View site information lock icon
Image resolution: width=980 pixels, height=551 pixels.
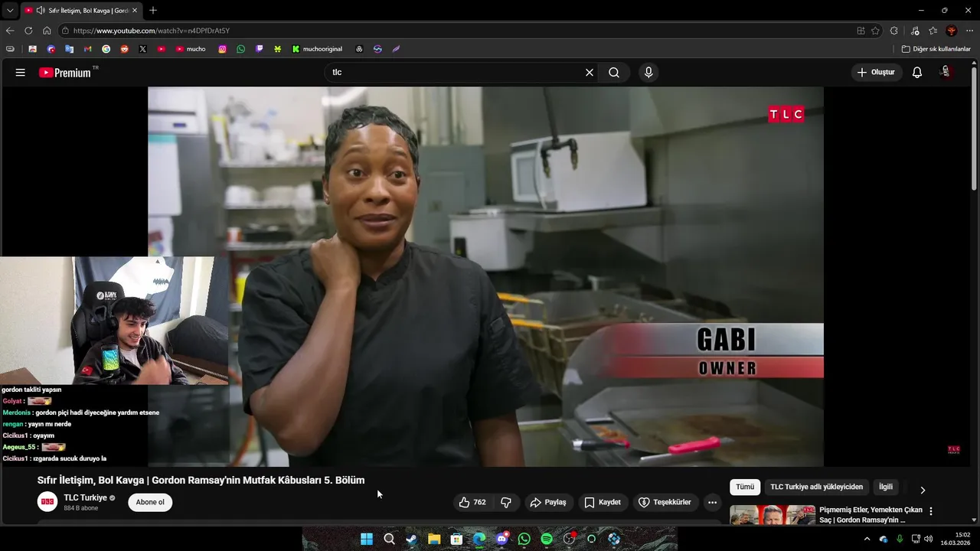tap(67, 31)
